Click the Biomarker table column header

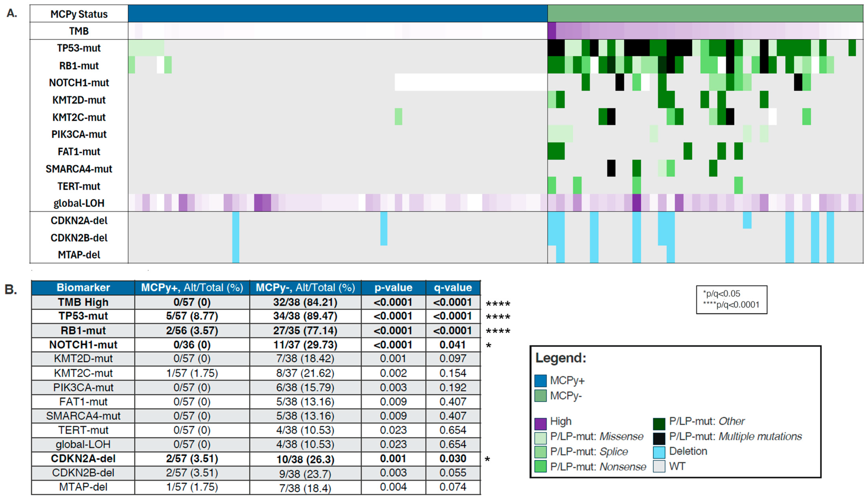click(x=83, y=287)
